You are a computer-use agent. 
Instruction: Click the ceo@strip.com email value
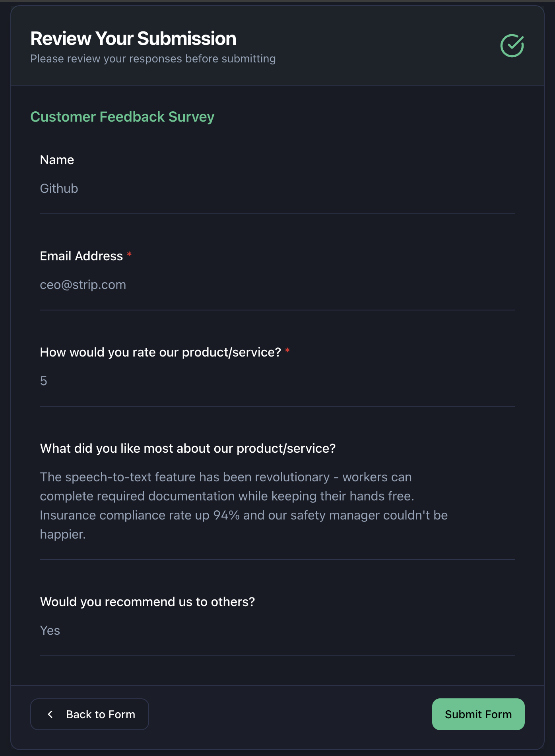pos(83,285)
